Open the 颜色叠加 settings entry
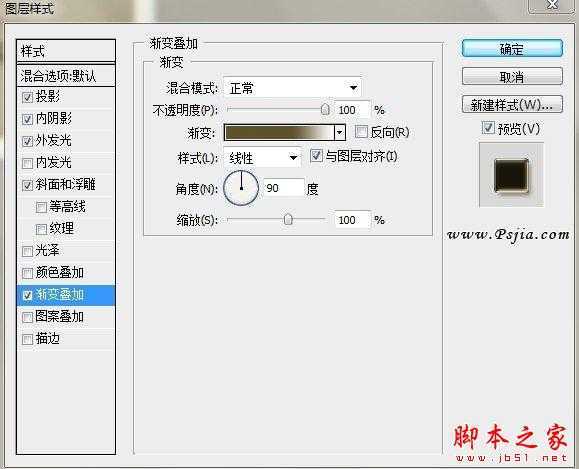 point(60,273)
